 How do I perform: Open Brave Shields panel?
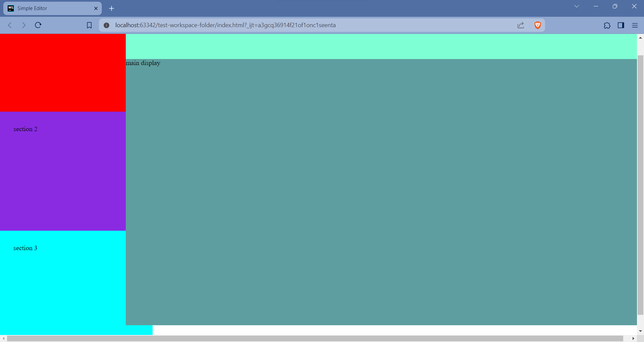538,25
